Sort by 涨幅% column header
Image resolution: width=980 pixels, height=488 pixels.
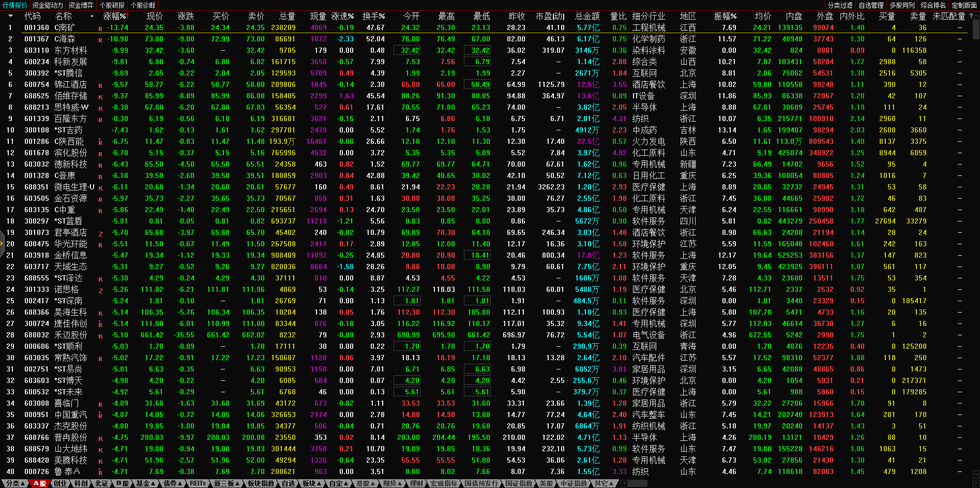pyautogui.click(x=115, y=17)
